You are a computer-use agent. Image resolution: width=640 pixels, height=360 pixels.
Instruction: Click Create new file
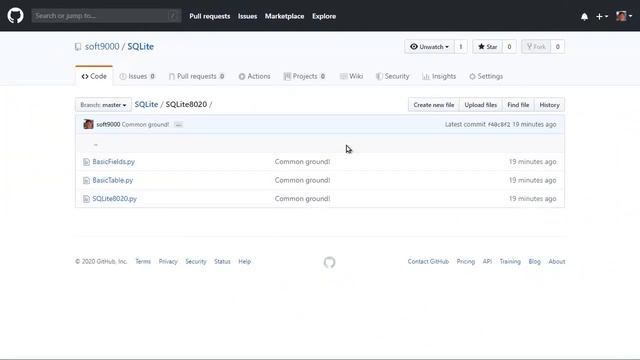click(x=433, y=105)
